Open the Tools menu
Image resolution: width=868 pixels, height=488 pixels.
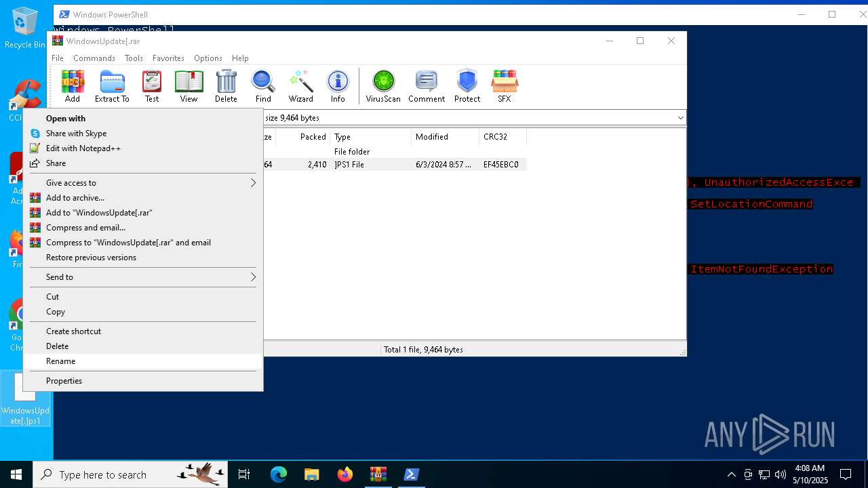coord(134,58)
